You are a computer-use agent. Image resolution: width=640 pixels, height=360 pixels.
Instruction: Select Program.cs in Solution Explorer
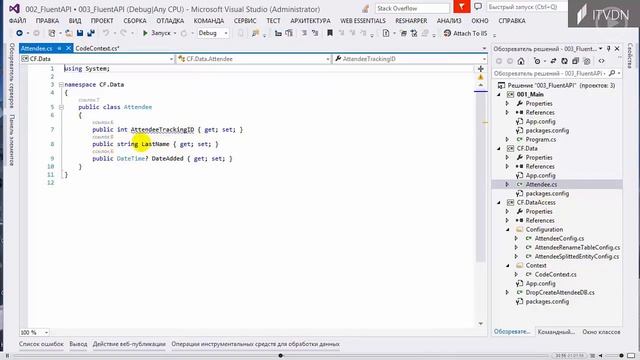click(540, 140)
